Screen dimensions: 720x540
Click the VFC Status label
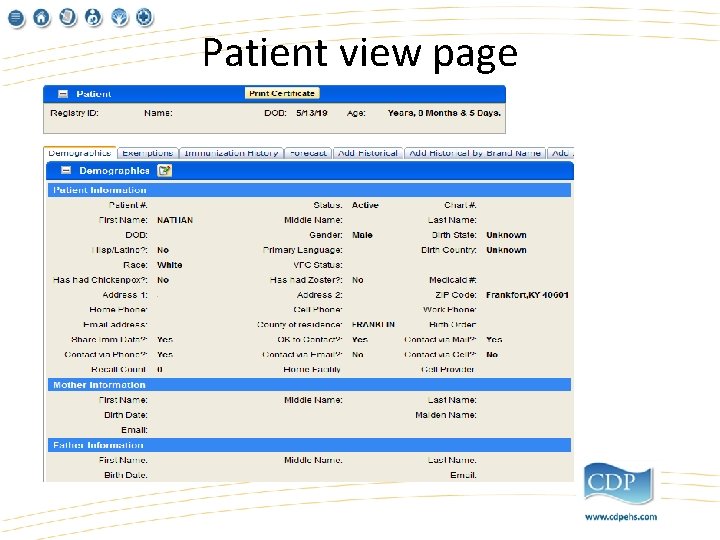coord(318,265)
